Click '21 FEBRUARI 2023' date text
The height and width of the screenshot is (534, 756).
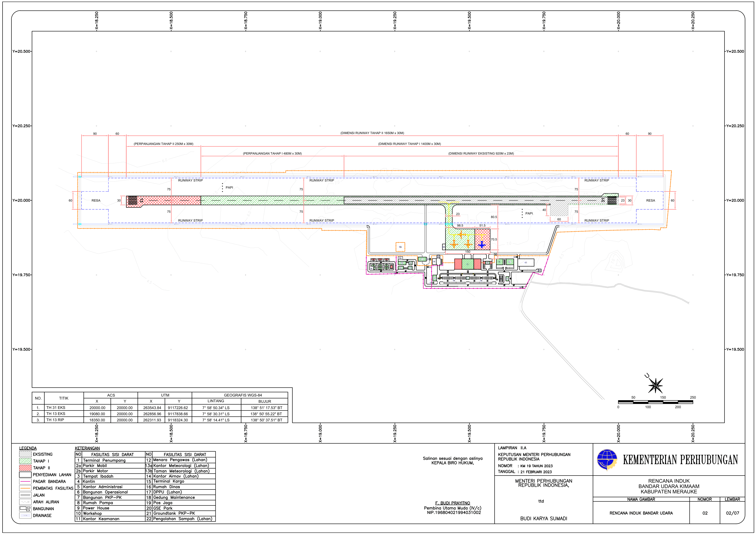[x=536, y=472]
